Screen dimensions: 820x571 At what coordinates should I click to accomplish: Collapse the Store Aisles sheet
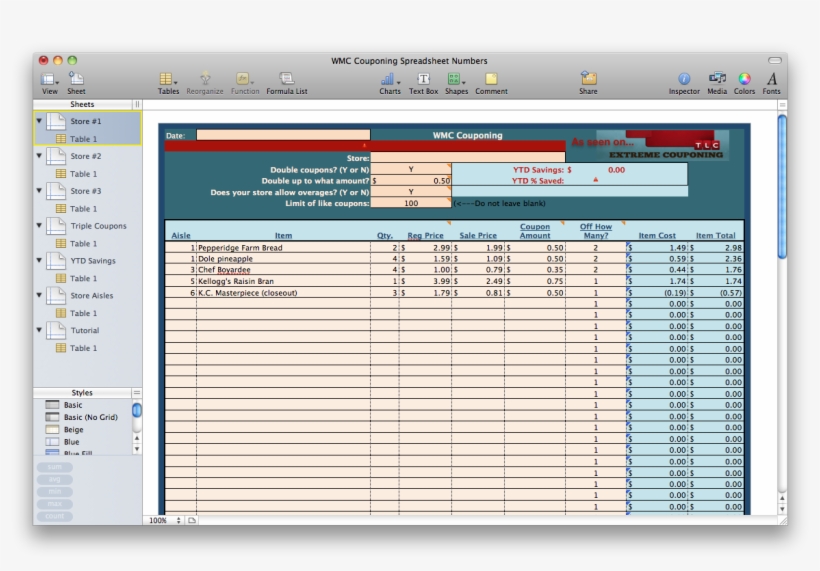coord(39,295)
